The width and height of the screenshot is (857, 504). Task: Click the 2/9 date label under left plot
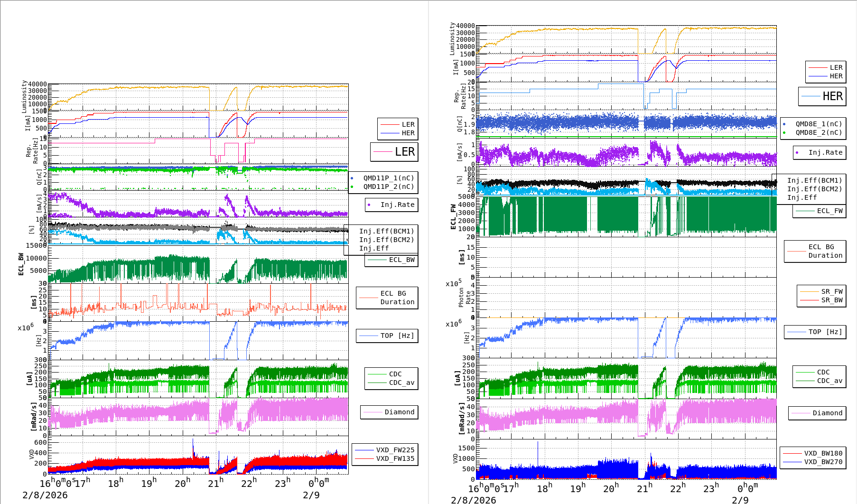pyautogui.click(x=311, y=495)
